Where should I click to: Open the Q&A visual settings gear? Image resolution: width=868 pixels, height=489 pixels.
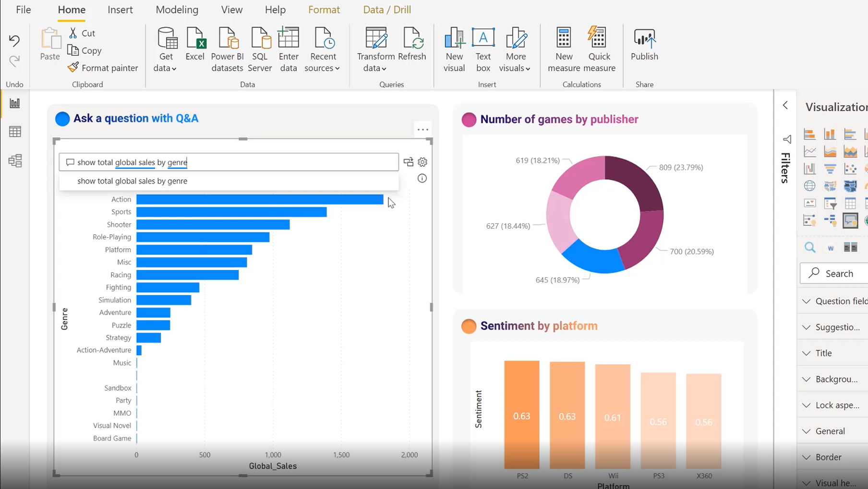tap(422, 162)
